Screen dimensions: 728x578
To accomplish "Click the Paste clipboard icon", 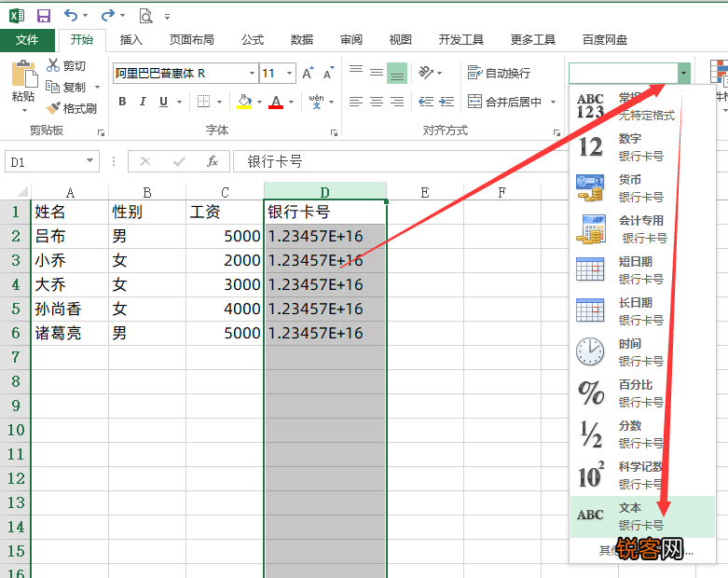I will point(24,74).
